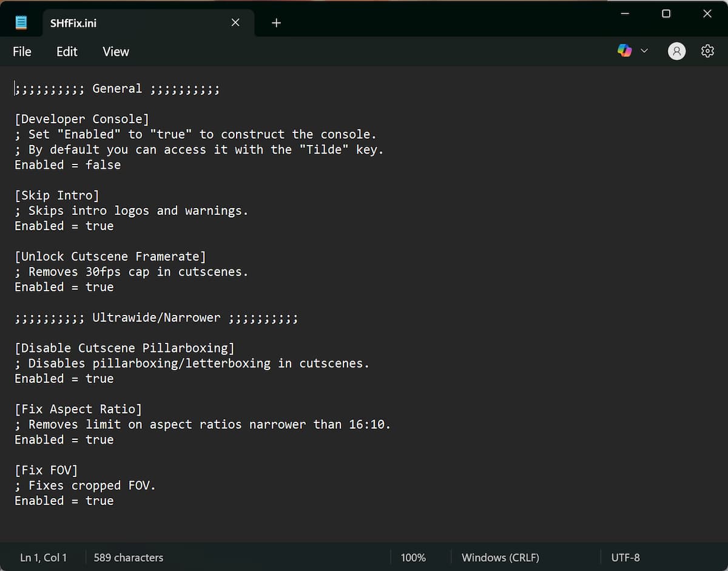The width and height of the screenshot is (728, 571).
Task: Maximize the Notepad window
Action: click(x=666, y=14)
